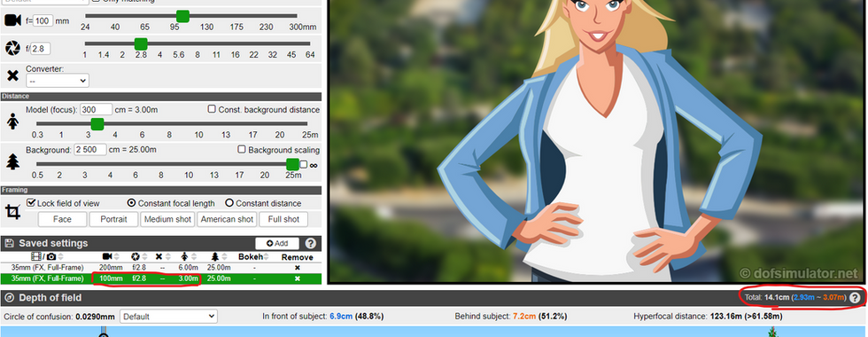
Task: Sort saved settings by Bokeh column
Action: [x=254, y=256]
